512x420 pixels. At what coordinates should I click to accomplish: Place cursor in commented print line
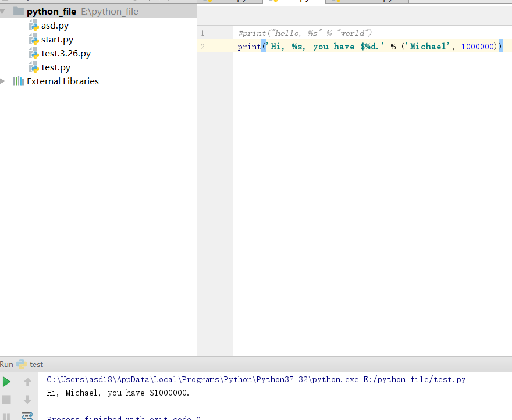pyautogui.click(x=305, y=33)
